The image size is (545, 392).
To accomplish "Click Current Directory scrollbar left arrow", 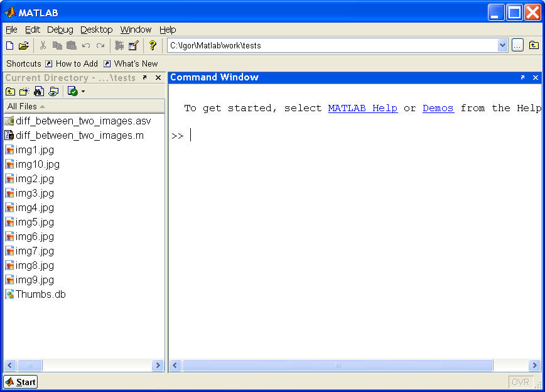I will coord(10,365).
